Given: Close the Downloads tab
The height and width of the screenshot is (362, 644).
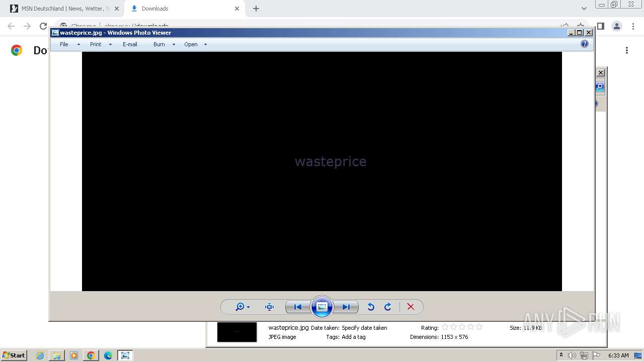Looking at the screenshot, I should [x=237, y=9].
